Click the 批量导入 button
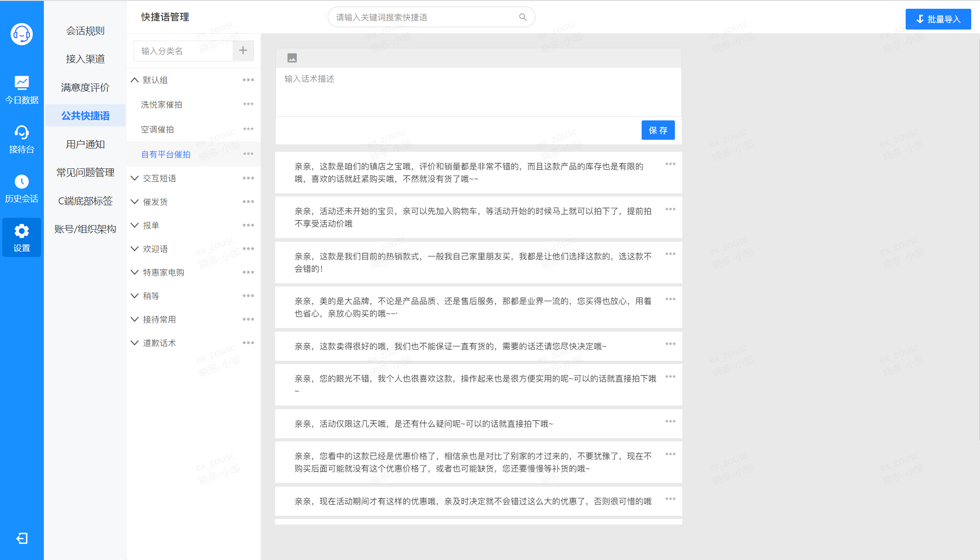 pyautogui.click(x=938, y=19)
